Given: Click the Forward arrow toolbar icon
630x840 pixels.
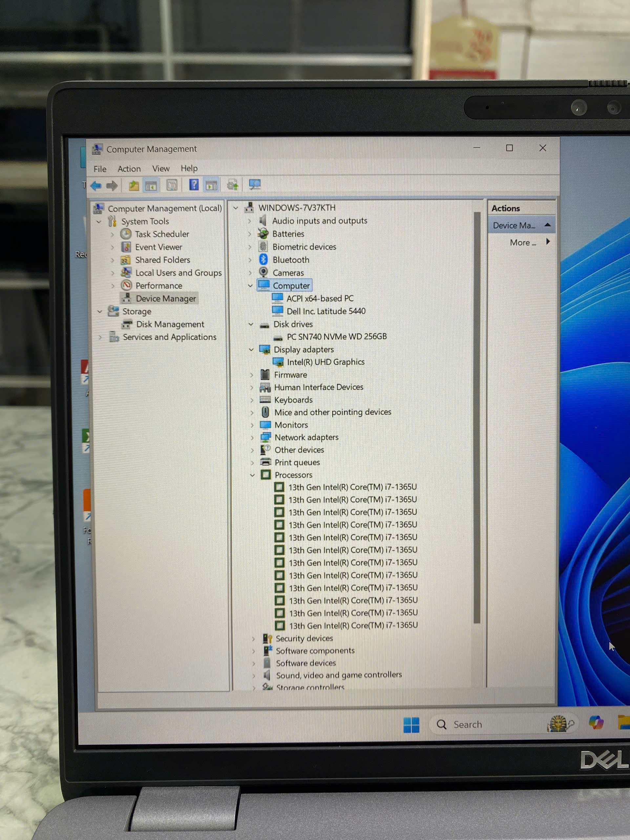Looking at the screenshot, I should coord(112,186).
